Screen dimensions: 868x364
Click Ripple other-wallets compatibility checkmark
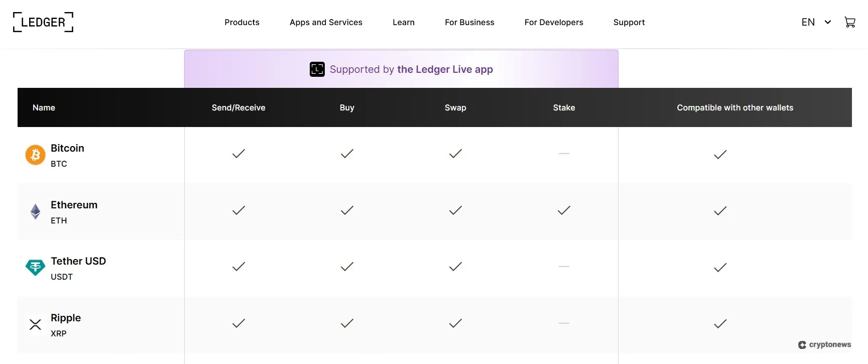(x=720, y=324)
